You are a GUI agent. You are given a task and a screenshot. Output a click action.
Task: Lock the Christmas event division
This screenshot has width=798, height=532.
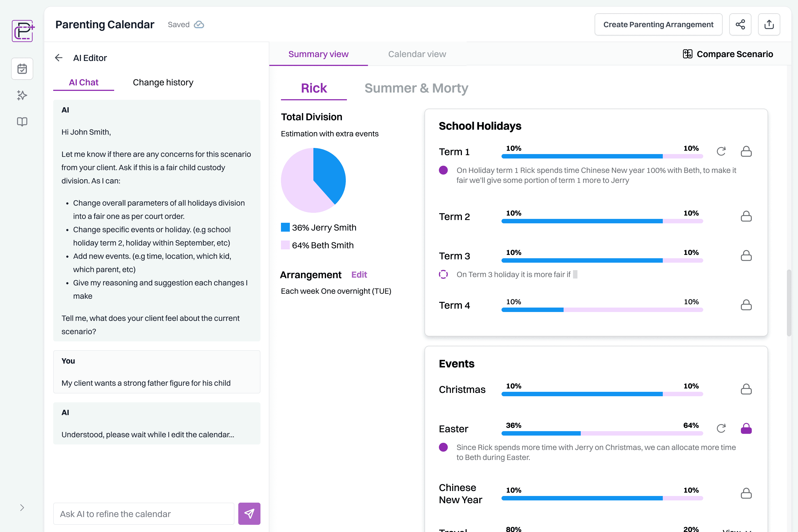coord(746,389)
